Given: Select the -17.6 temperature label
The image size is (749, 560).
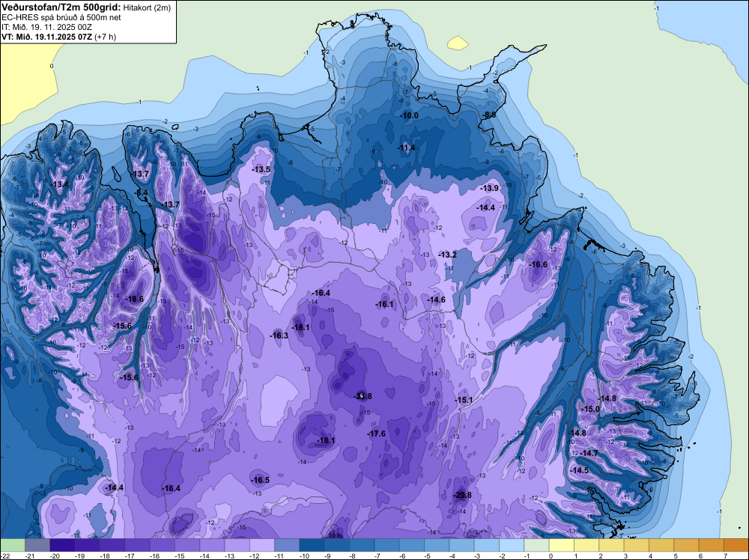Looking at the screenshot, I should click(377, 433).
